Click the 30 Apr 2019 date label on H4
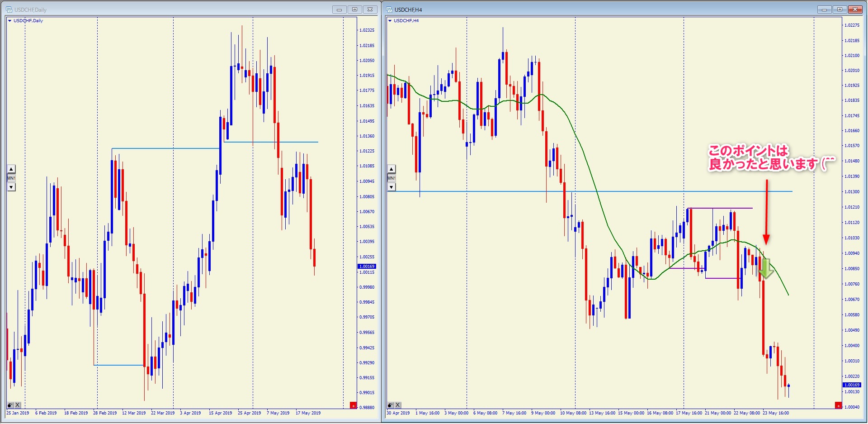Image resolution: width=868 pixels, height=424 pixels. point(398,413)
